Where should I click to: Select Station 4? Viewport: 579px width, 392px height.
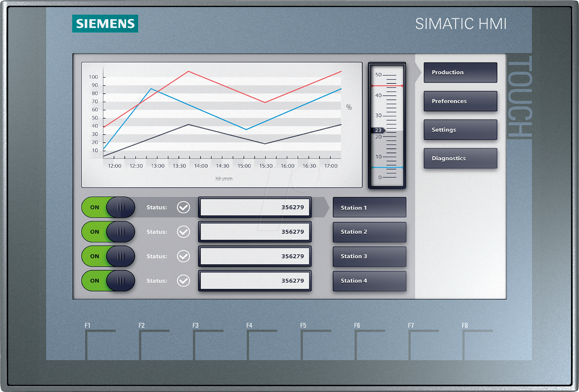(x=369, y=281)
